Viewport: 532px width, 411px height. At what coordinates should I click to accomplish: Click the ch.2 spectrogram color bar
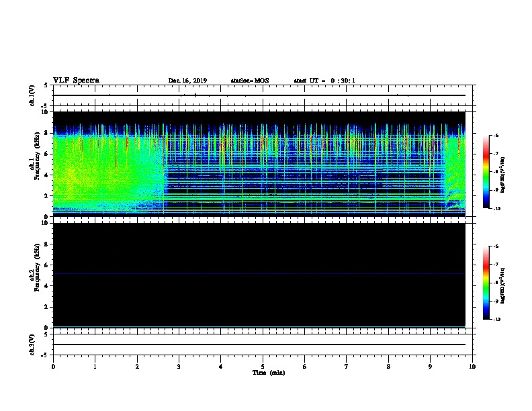pos(486,283)
